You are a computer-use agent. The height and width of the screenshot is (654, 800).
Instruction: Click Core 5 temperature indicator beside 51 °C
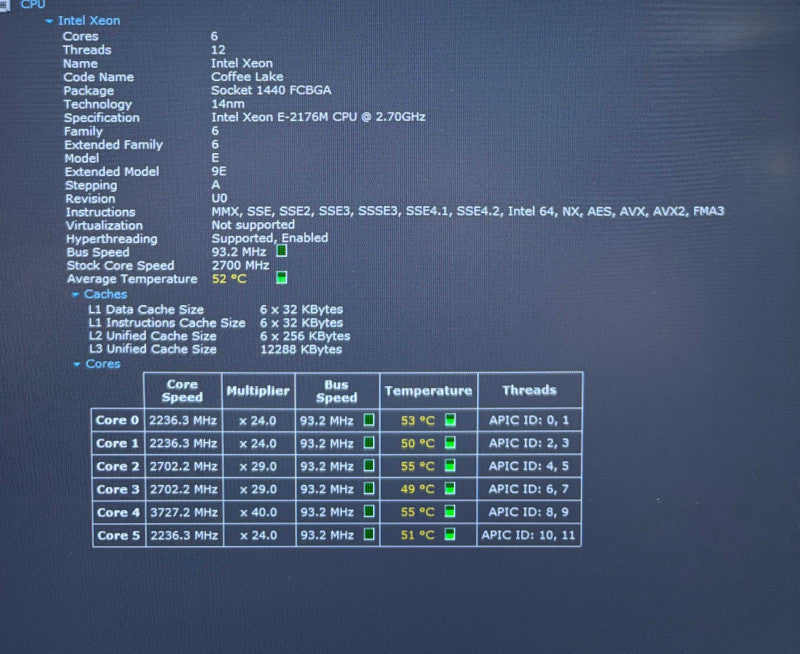click(450, 535)
